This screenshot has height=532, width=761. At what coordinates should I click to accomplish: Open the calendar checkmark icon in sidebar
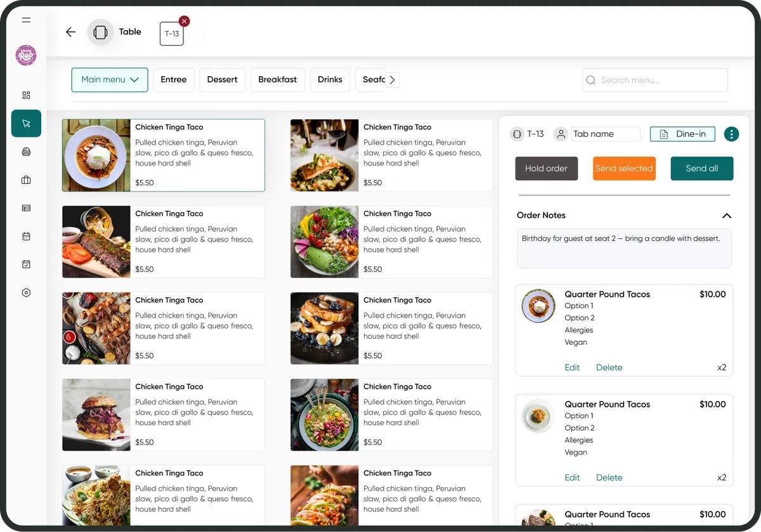26,264
